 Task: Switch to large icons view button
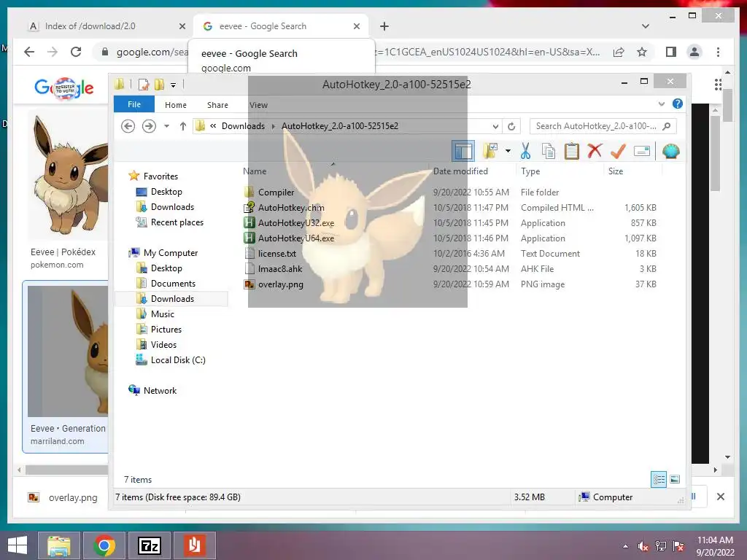[675, 480]
